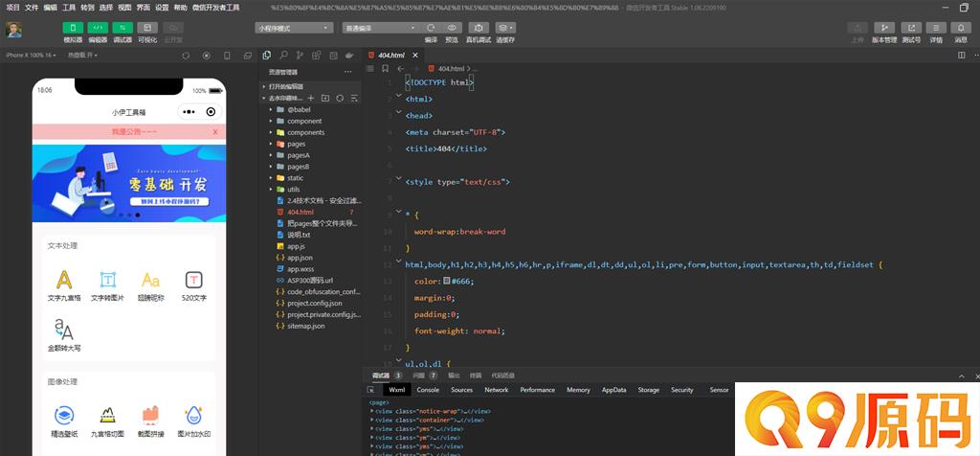Open the search magnifier icon in sidebar

pyautogui.click(x=283, y=55)
